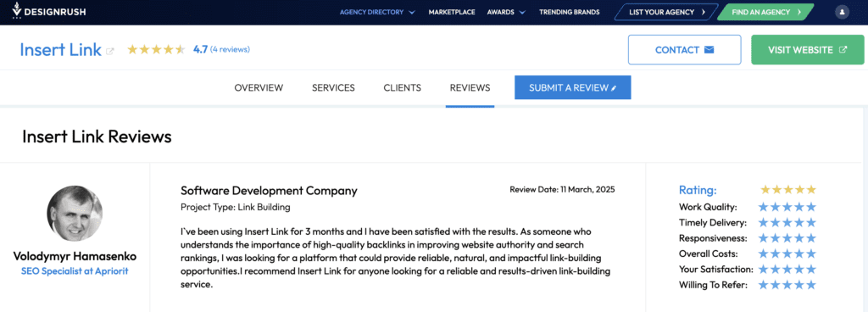Click the Your Satisfaction star rating
This screenshot has height=312, width=868.
(x=787, y=270)
